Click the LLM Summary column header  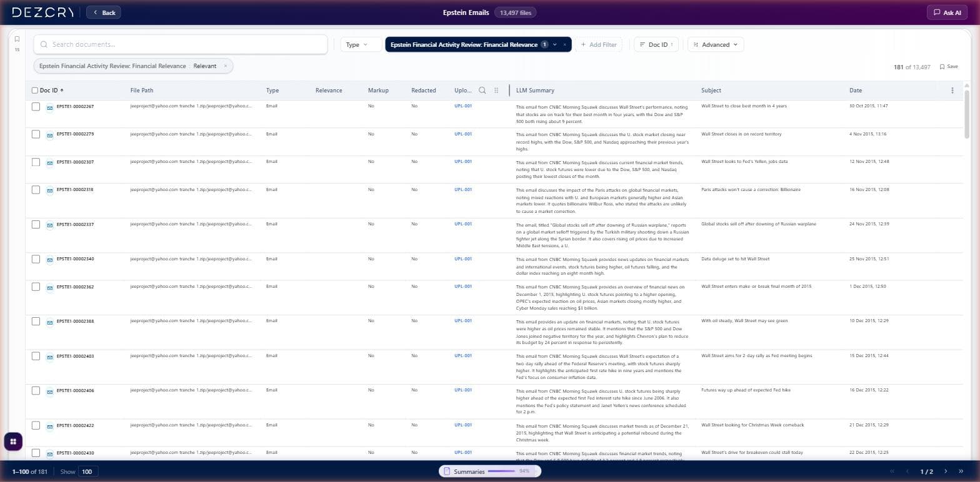tap(535, 91)
